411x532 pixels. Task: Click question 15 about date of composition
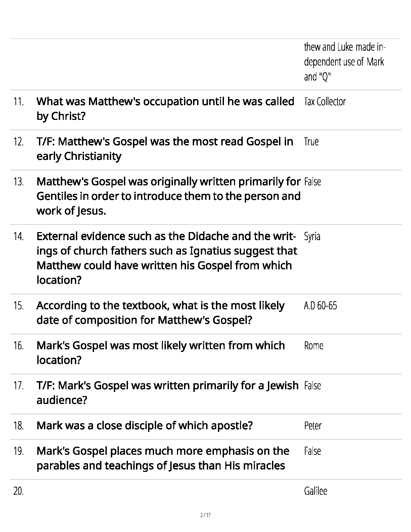click(x=161, y=313)
